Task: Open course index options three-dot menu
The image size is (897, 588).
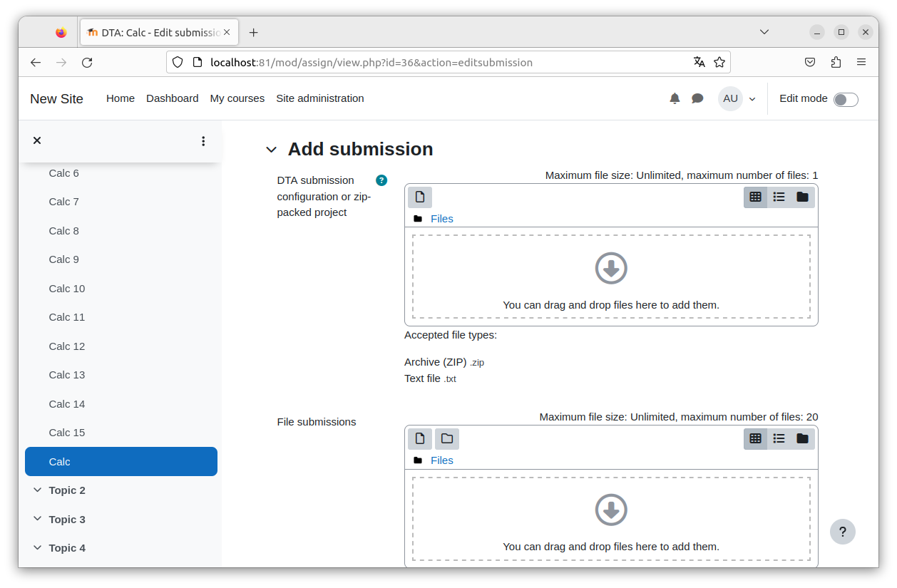Action: (x=203, y=141)
